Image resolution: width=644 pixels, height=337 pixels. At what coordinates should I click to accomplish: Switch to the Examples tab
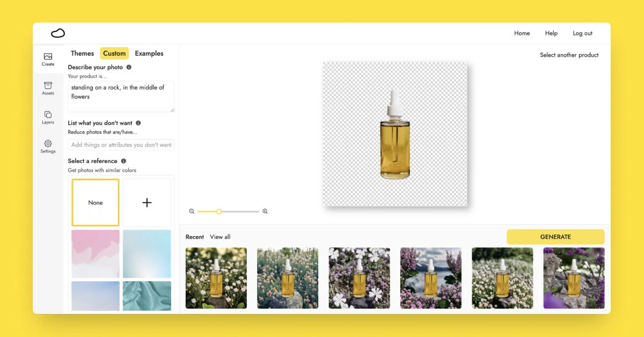[149, 53]
